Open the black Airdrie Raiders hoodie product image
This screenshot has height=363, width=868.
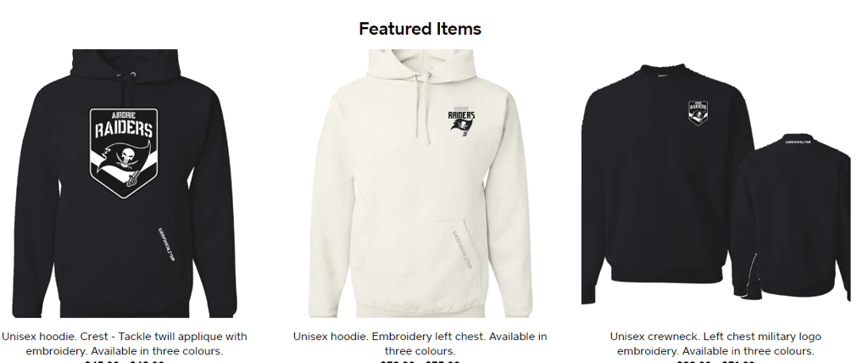click(x=125, y=183)
